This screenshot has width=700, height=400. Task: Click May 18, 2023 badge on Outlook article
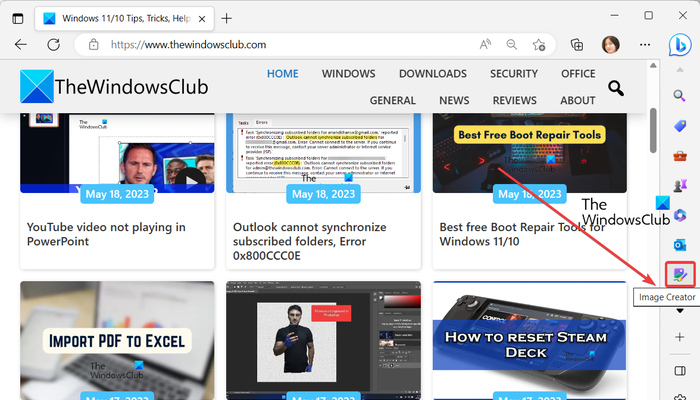pos(323,194)
